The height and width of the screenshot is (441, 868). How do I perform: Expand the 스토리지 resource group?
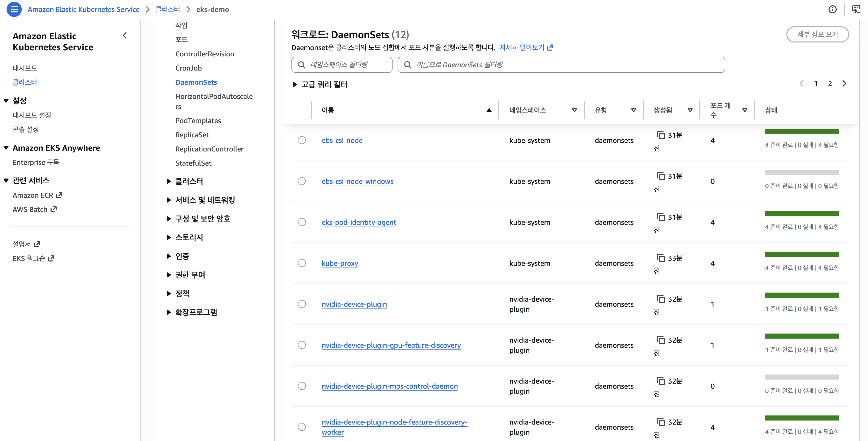[x=169, y=238]
